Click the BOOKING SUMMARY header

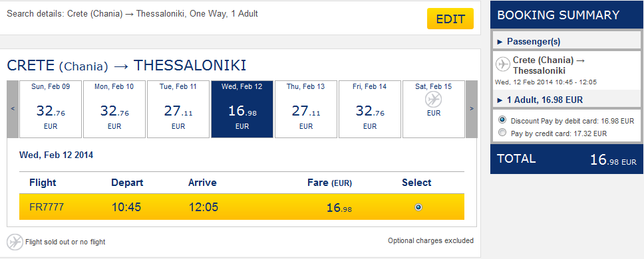pos(567,15)
